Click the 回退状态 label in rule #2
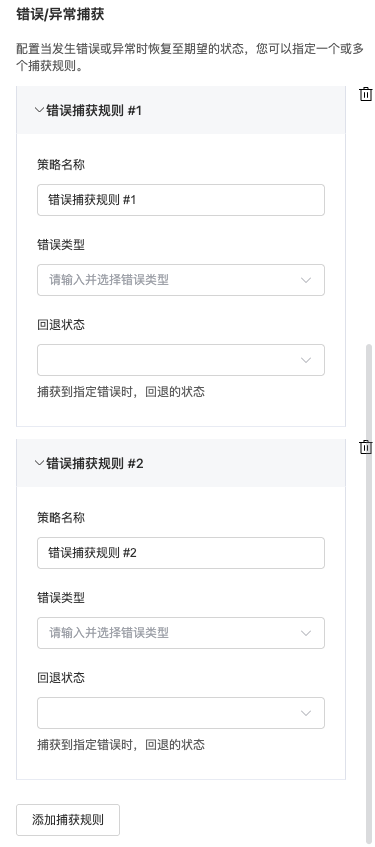375x847 pixels. click(x=61, y=678)
